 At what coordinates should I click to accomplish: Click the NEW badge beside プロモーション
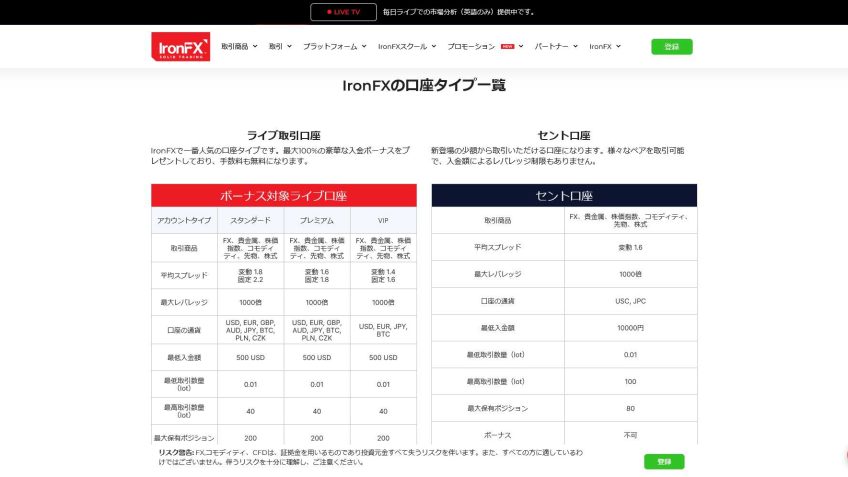click(508, 46)
